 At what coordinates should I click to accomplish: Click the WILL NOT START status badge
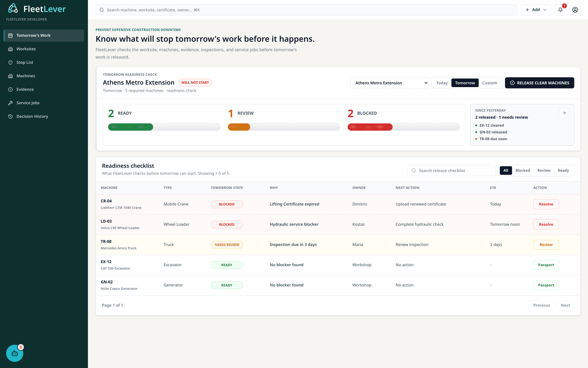click(x=195, y=82)
